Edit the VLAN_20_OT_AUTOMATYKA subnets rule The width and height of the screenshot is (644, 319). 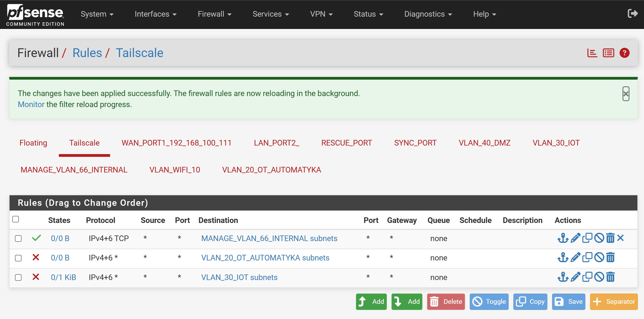(x=575, y=257)
